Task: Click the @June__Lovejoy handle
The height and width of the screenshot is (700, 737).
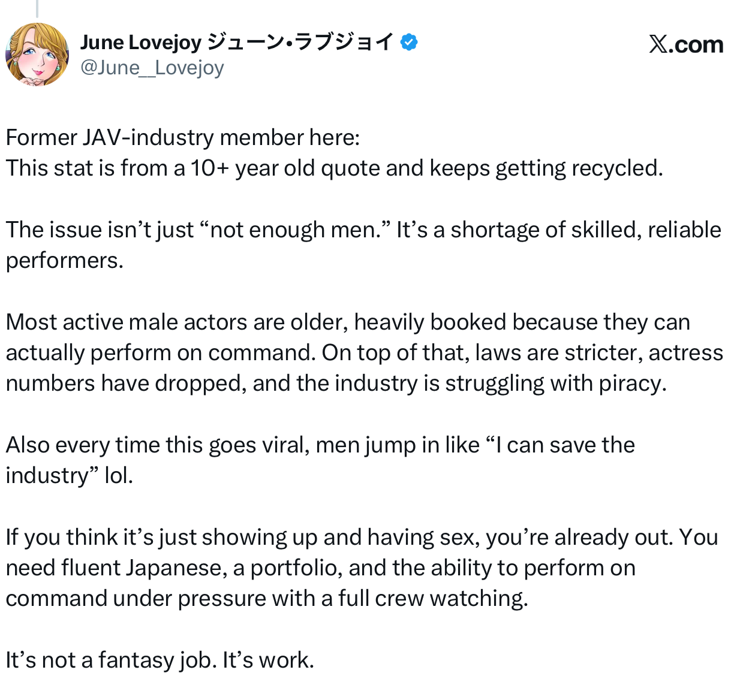Action: click(x=152, y=68)
